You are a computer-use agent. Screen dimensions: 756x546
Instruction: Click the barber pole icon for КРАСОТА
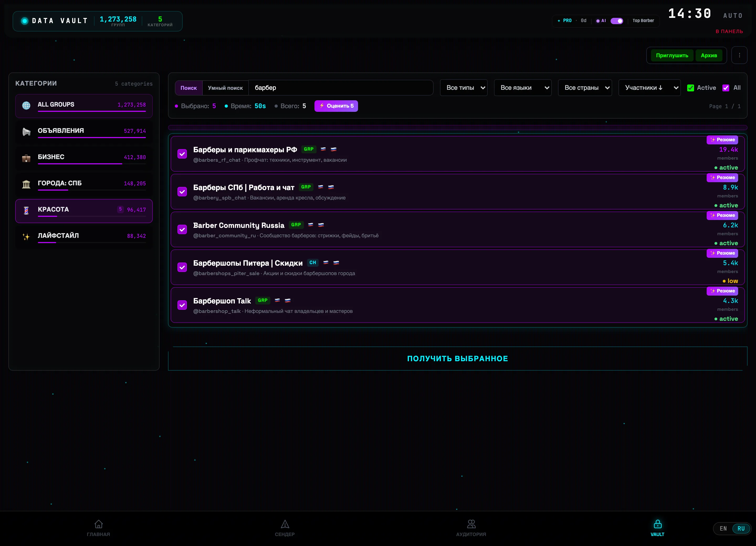coord(26,211)
